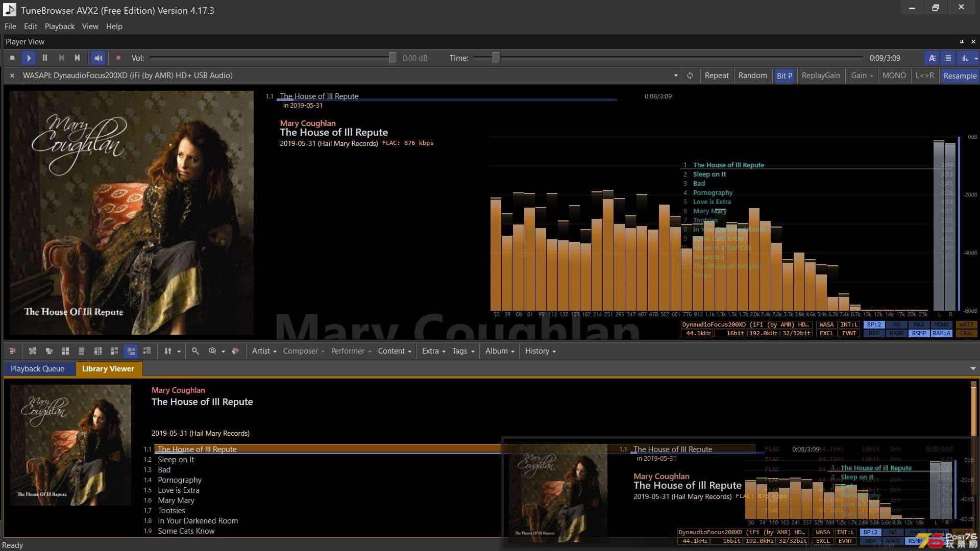The height and width of the screenshot is (551, 980).
Task: Open the Edit menu
Action: click(x=31, y=27)
